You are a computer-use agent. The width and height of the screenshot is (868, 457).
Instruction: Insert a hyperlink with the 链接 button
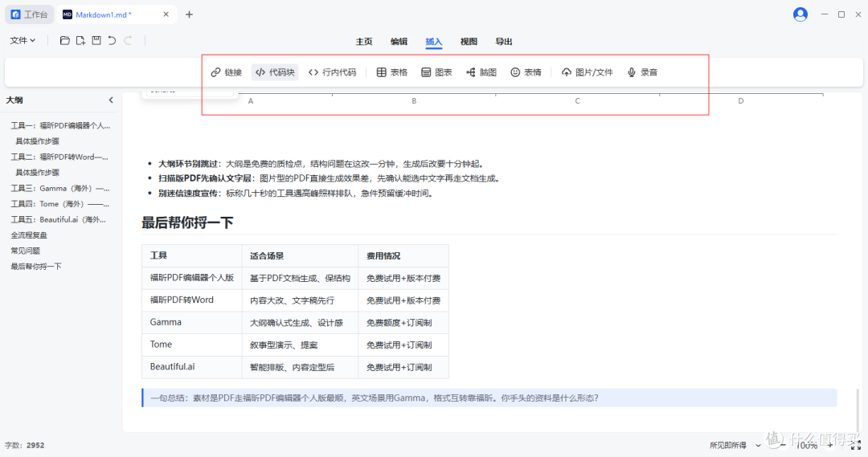tap(227, 72)
